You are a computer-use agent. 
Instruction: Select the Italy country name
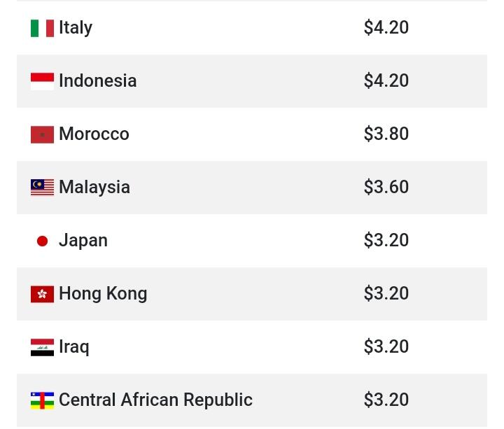76,27
